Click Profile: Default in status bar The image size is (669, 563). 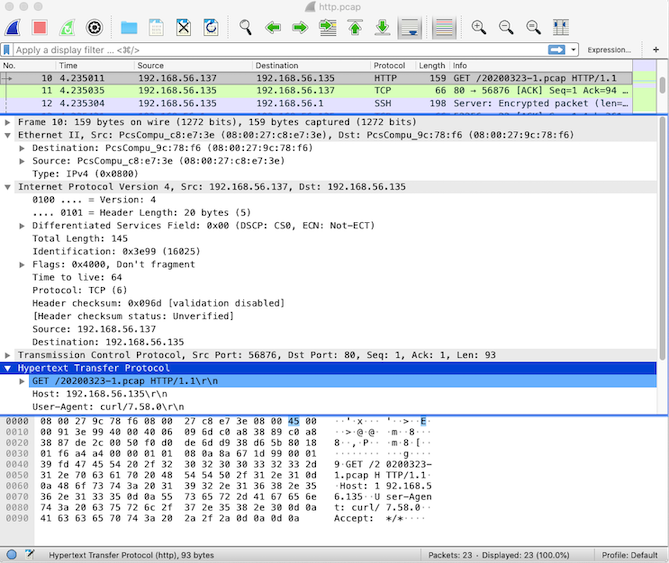pos(629,555)
